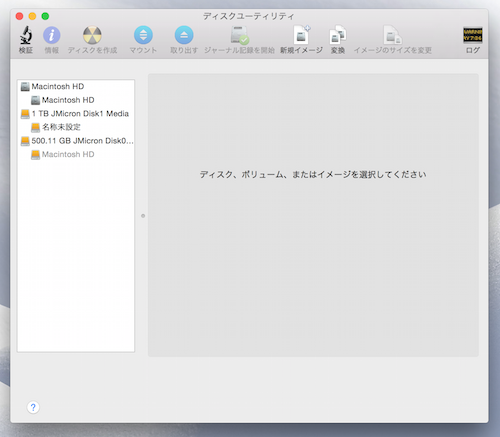
Task: Click the 取り出す eject icon
Action: (184, 35)
